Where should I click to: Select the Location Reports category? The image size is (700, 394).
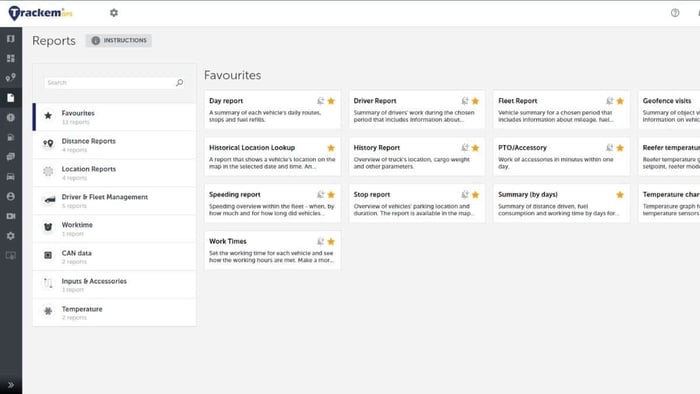click(114, 173)
